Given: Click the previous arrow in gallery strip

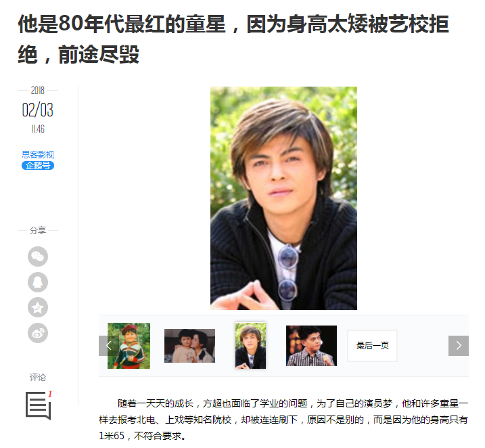Looking at the screenshot, I should (108, 346).
